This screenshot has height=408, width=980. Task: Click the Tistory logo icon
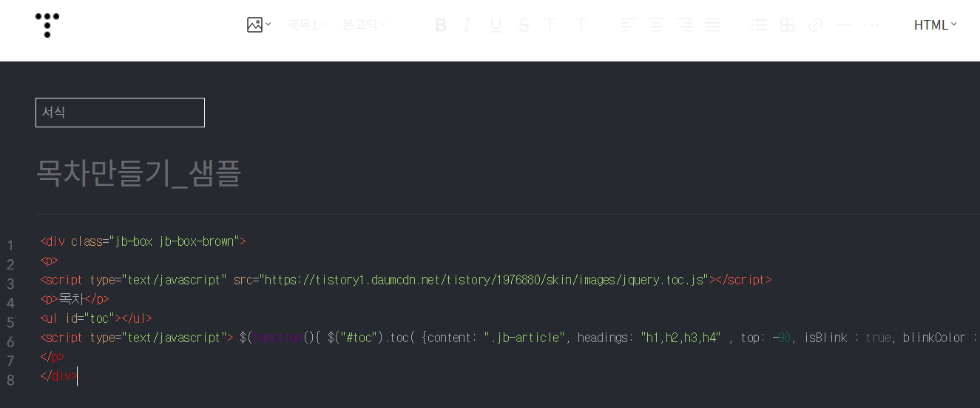pos(47,24)
